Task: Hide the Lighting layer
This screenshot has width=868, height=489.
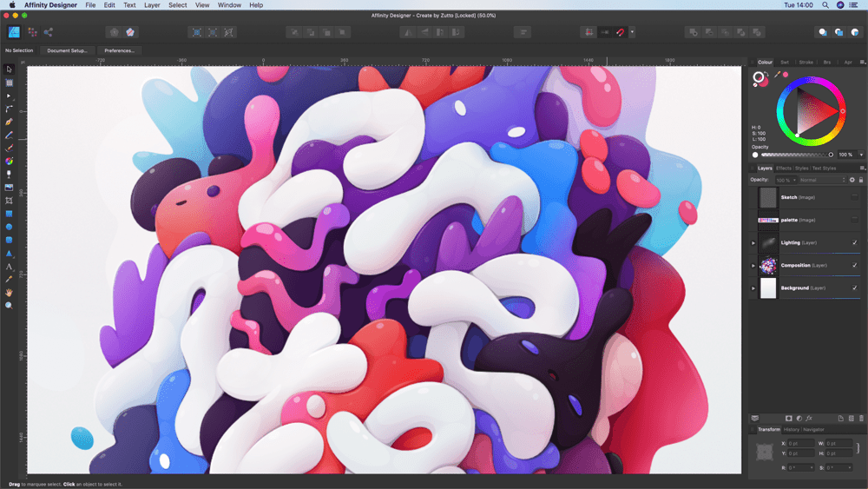Action: click(854, 242)
